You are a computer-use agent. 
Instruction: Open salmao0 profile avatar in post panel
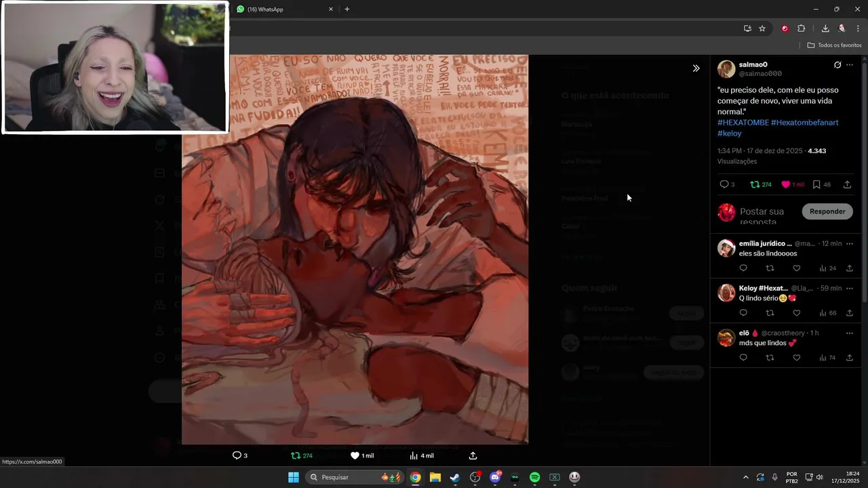click(726, 69)
